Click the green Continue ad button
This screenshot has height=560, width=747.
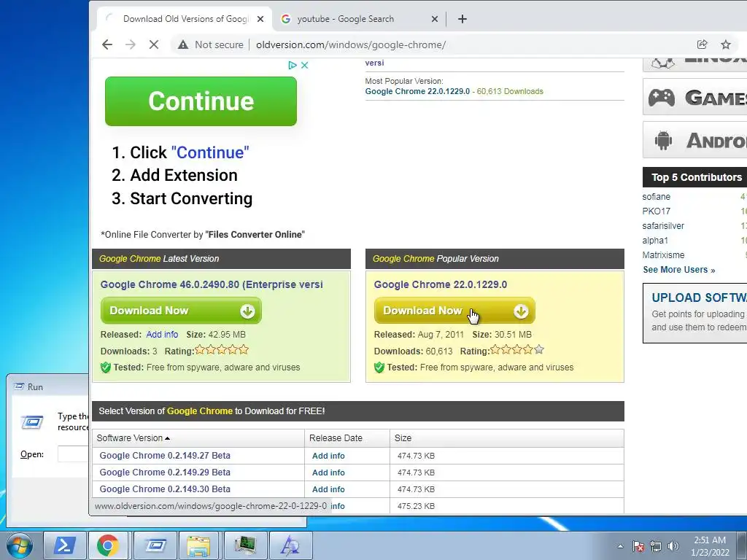201,101
